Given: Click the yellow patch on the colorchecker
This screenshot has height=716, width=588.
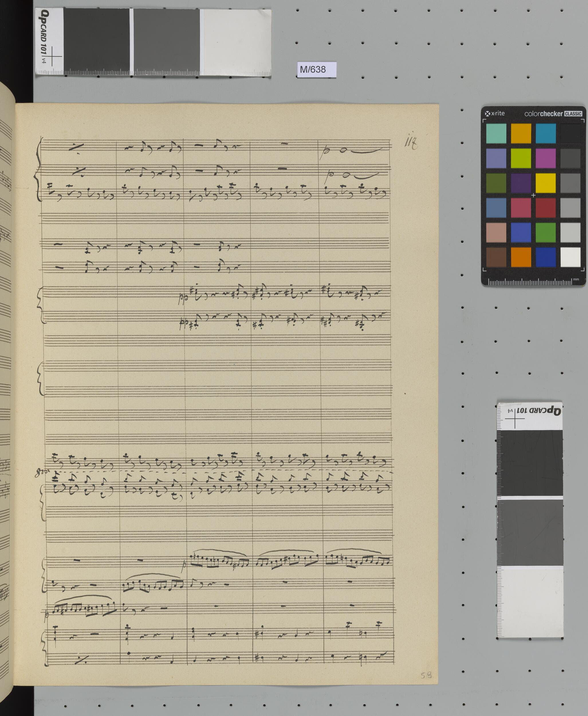Looking at the screenshot, I should point(545,183).
